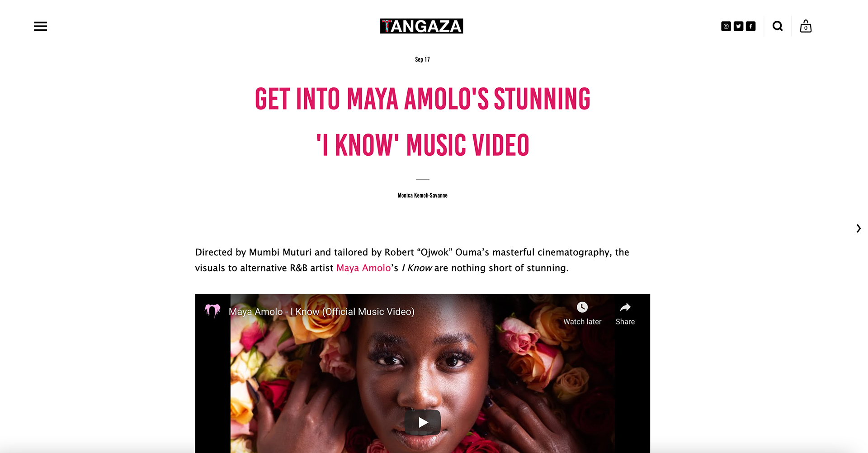
Task: Open the site search magnifier
Action: pos(778,26)
